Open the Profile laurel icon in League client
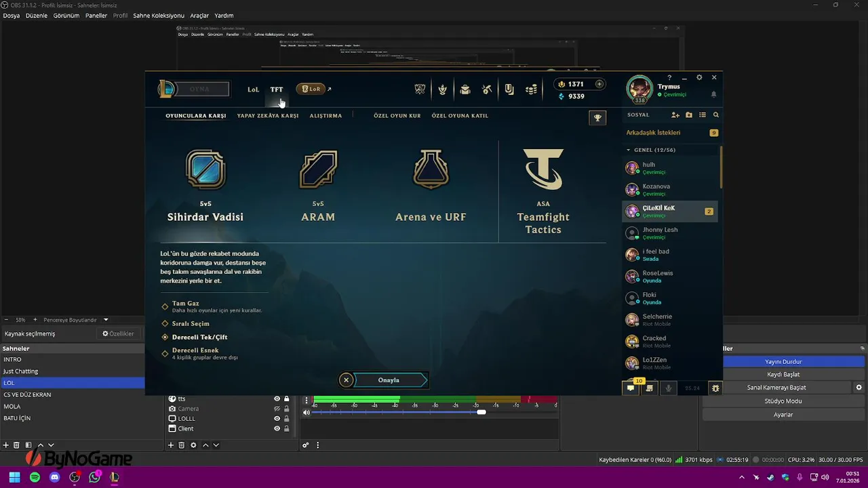Screen dimensions: 868x488 coord(443,89)
